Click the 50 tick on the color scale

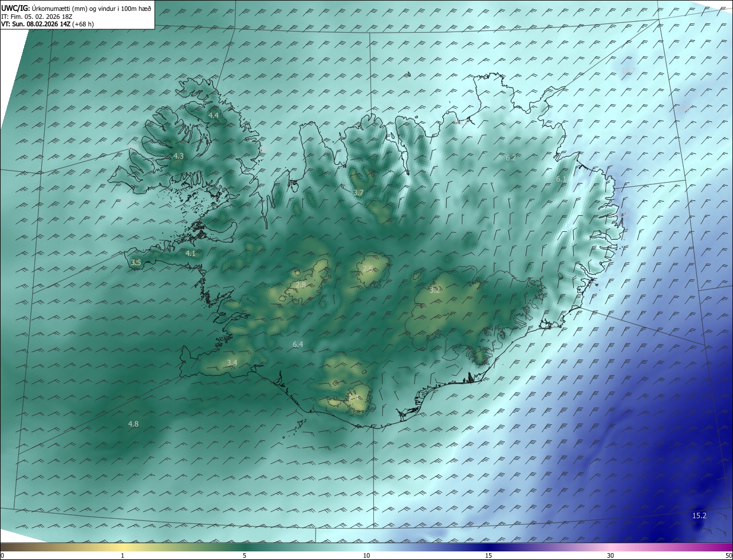[728, 555]
